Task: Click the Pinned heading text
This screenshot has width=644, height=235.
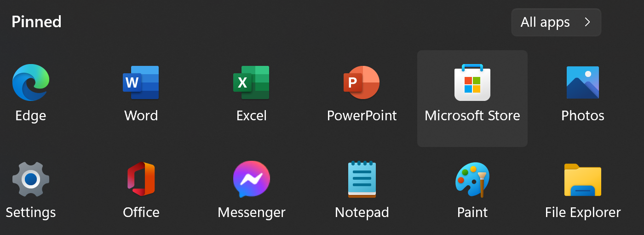Action: point(36,22)
